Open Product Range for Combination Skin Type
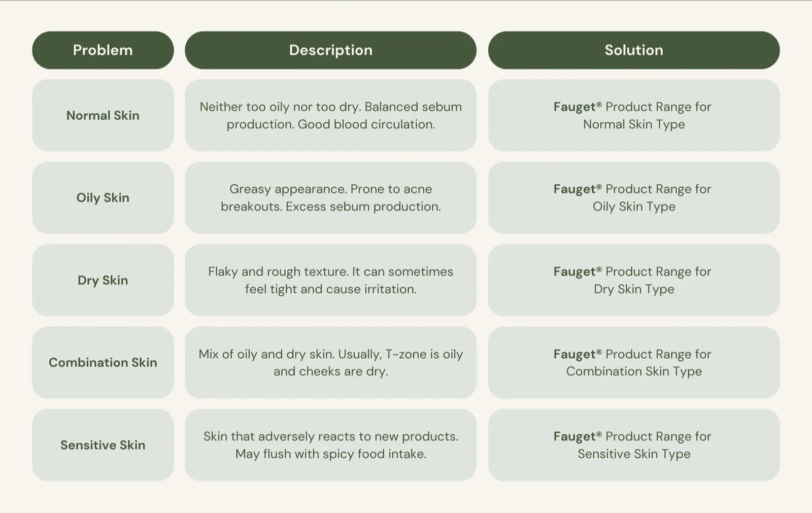The image size is (812, 513). 633,362
